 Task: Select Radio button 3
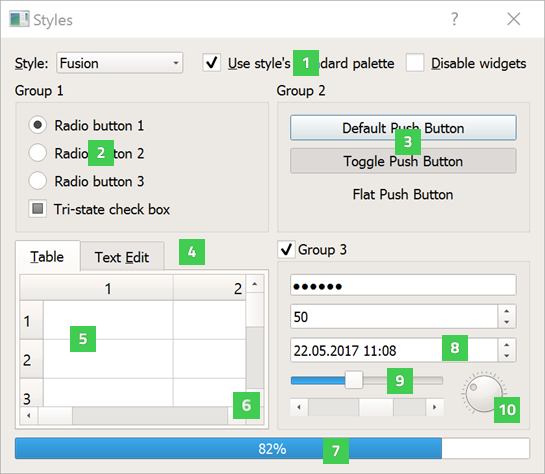pyautogui.click(x=38, y=181)
